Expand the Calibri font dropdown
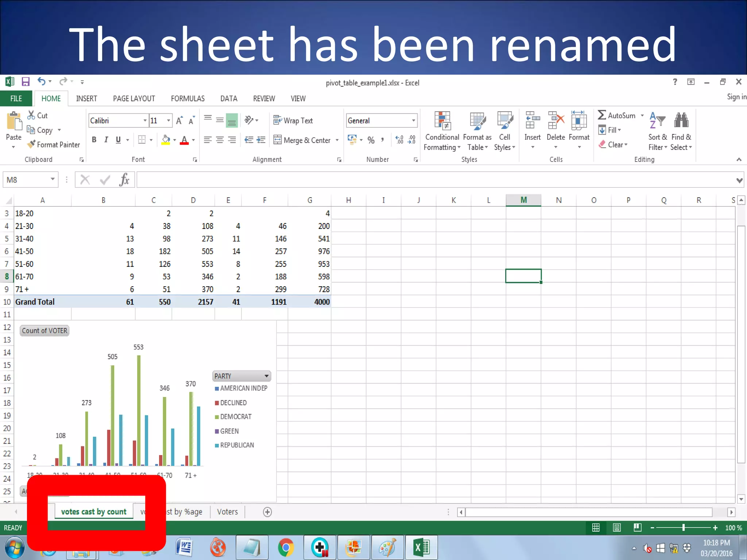 tap(145, 121)
